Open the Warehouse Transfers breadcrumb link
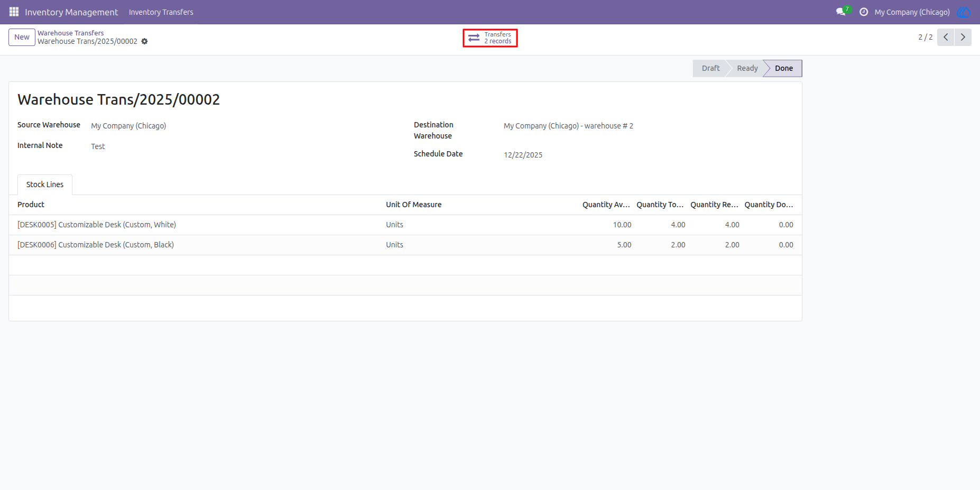Viewport: 980px width, 490px height. (x=70, y=33)
